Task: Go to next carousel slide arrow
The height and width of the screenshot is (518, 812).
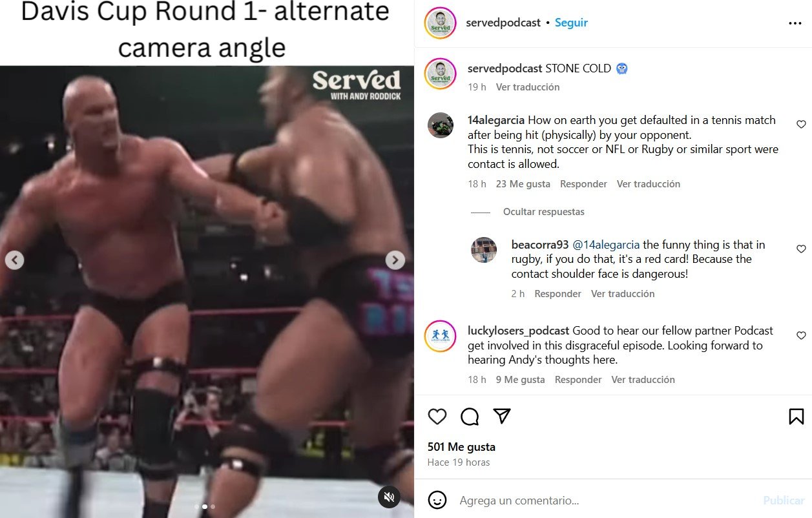Action: pyautogui.click(x=395, y=260)
